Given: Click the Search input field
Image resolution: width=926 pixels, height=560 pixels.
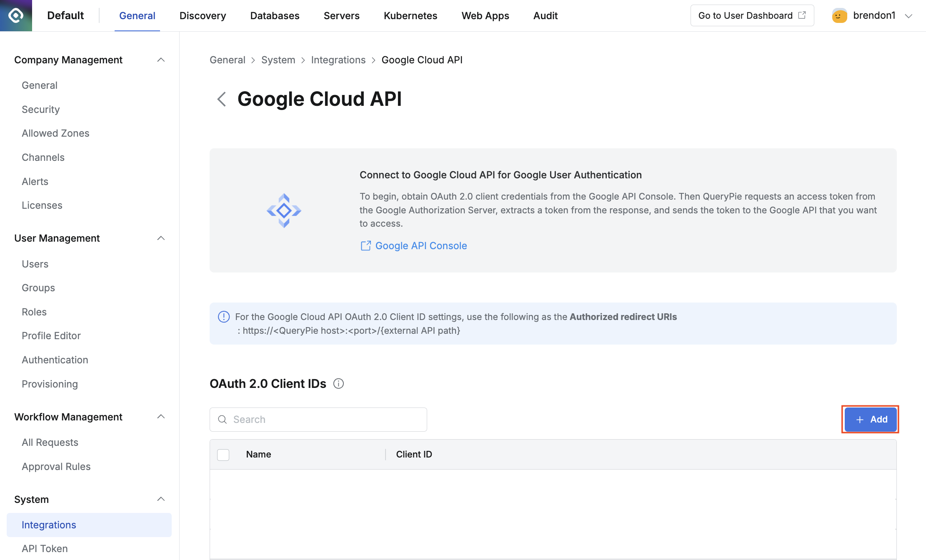Looking at the screenshot, I should pyautogui.click(x=325, y=420).
